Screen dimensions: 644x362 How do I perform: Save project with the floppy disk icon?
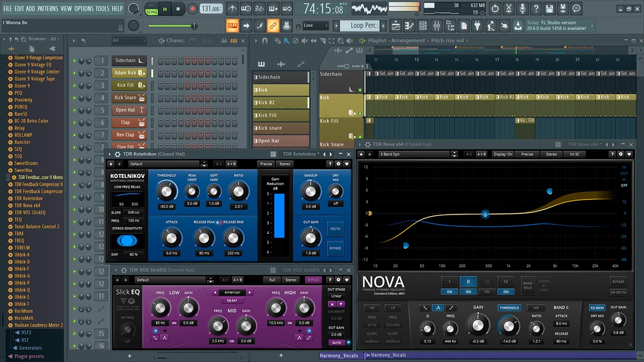[x=549, y=9]
